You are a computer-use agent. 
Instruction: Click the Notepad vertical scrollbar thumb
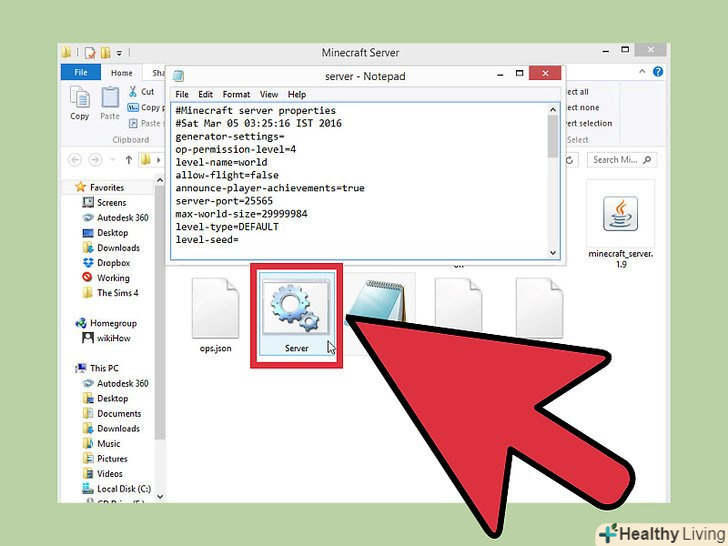click(552, 136)
